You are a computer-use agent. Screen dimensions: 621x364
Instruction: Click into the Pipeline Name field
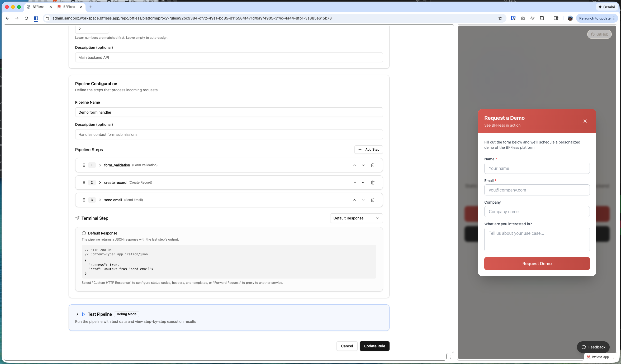(229, 112)
